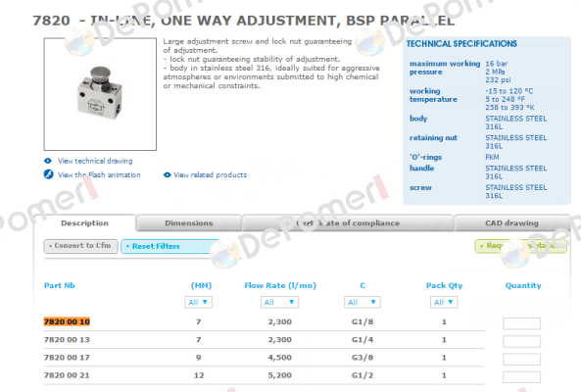Click the eye icon beside View technical drawing

point(48,161)
